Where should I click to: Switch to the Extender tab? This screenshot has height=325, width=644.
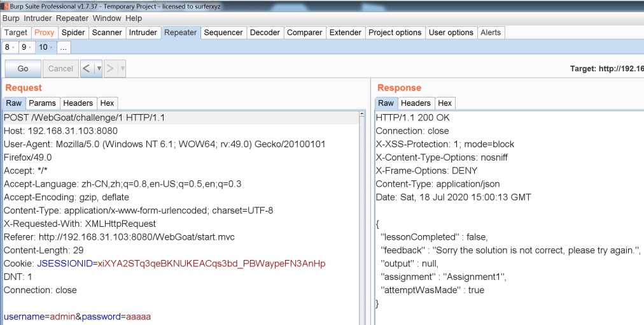coord(346,32)
